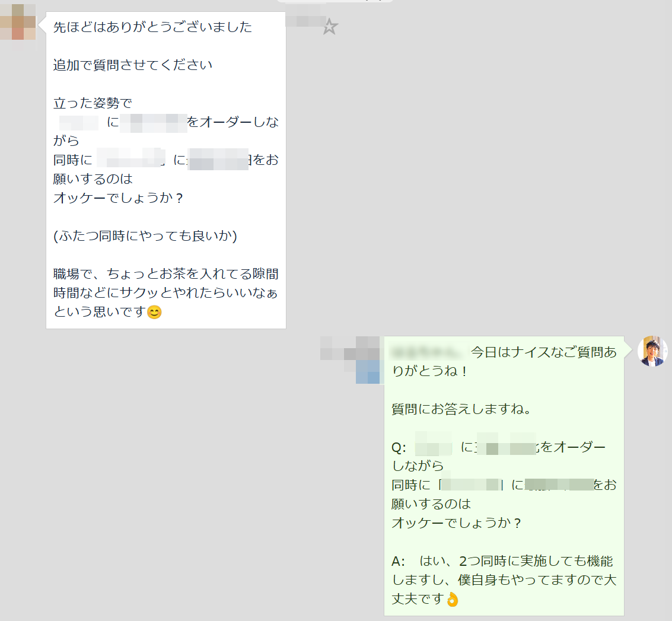
Task: Click the star icon beside first message
Action: [330, 27]
